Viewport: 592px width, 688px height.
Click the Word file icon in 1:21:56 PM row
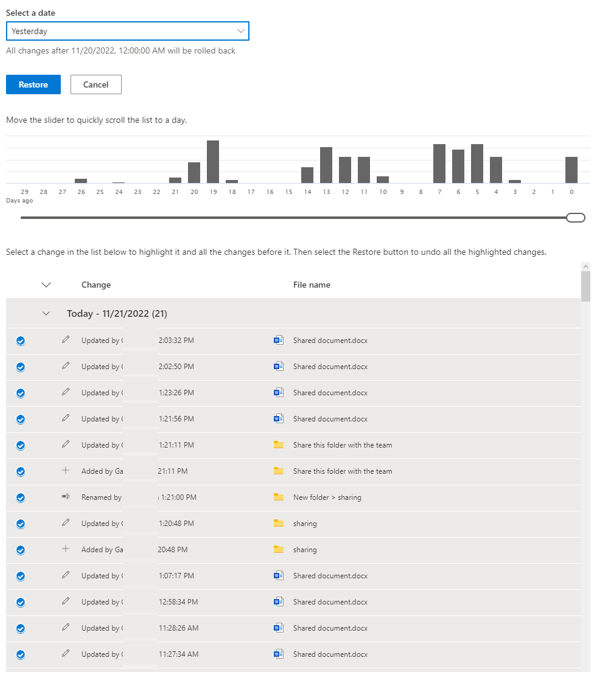coord(278,419)
